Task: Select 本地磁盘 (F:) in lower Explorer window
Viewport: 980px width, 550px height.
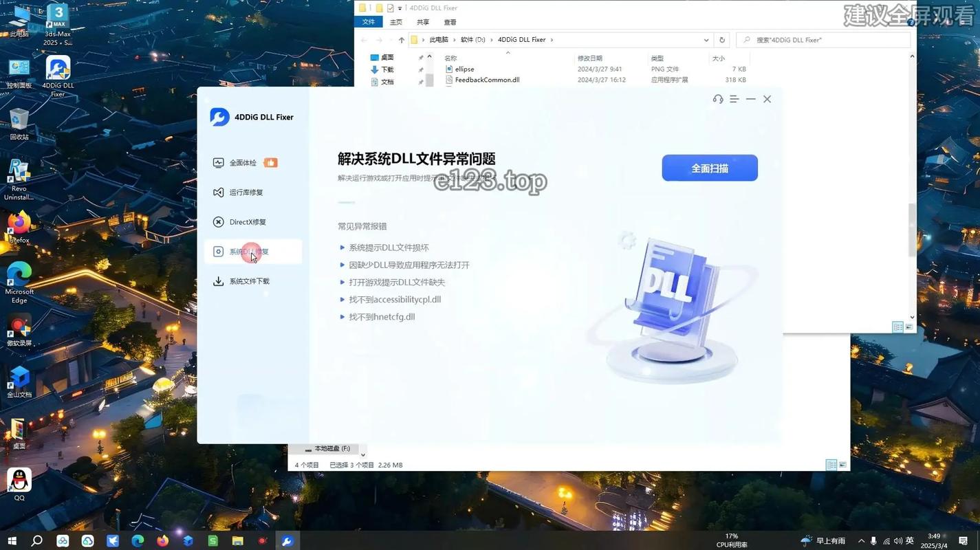Action: (x=331, y=448)
